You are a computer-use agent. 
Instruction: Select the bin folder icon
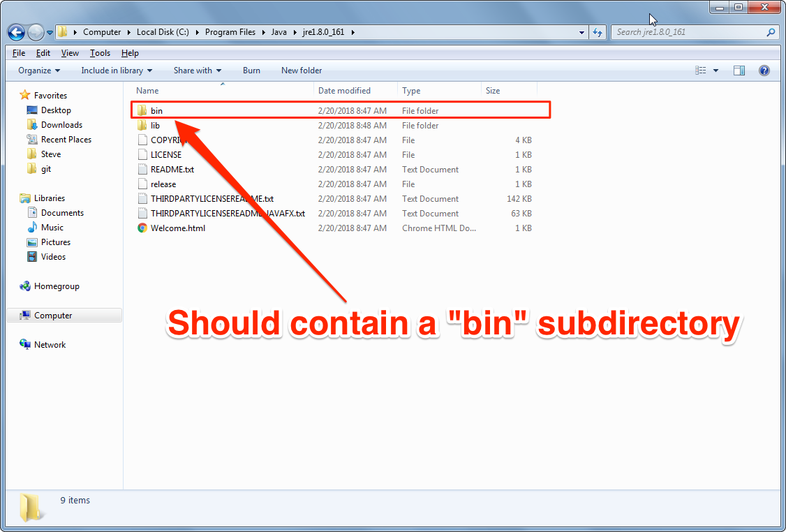pos(142,111)
